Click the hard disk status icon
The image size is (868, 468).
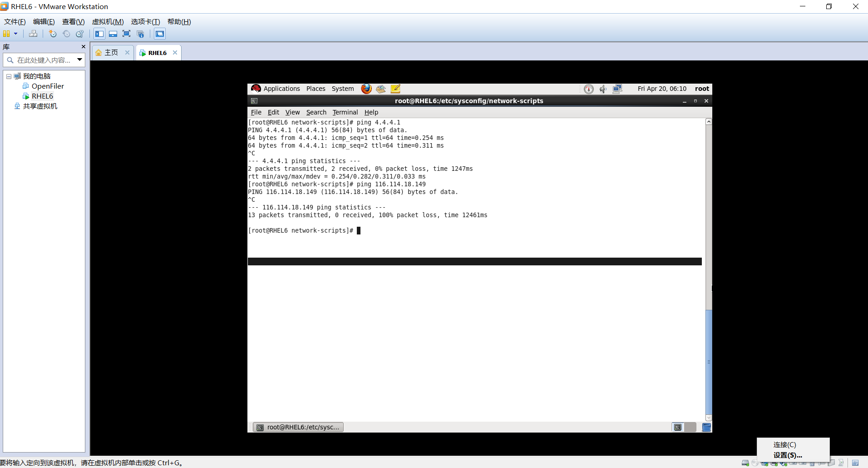click(745, 463)
